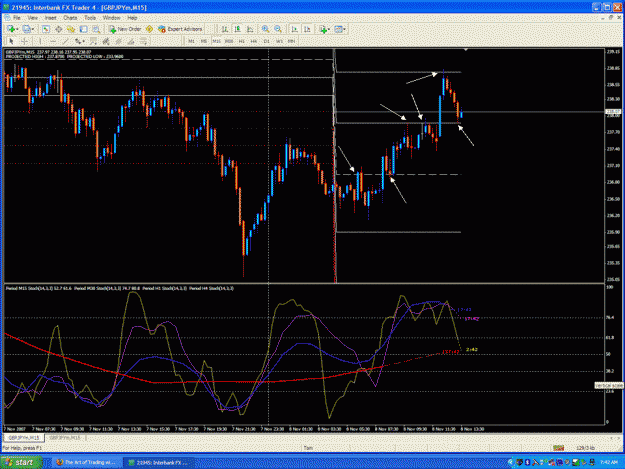Switch to the MN timeframe
625x469 pixels.
point(292,41)
